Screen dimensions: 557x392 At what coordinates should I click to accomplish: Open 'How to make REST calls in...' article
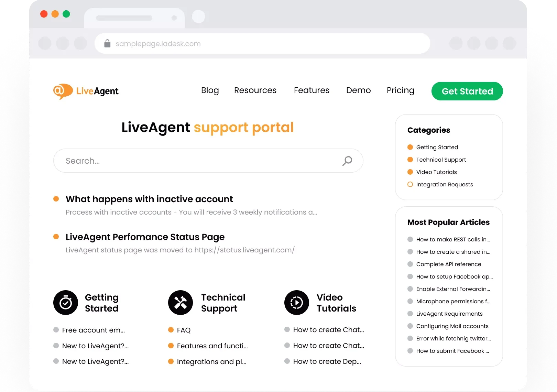[x=453, y=239]
